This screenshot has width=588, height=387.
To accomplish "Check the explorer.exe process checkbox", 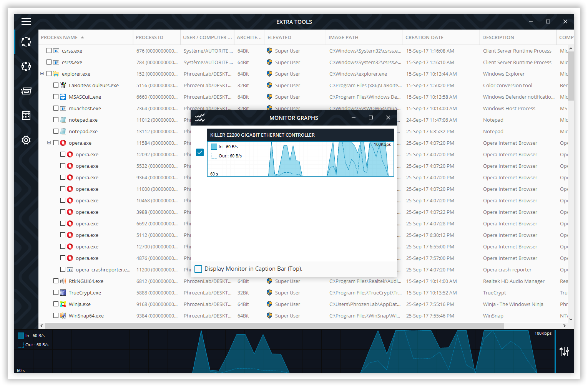I will point(49,74).
